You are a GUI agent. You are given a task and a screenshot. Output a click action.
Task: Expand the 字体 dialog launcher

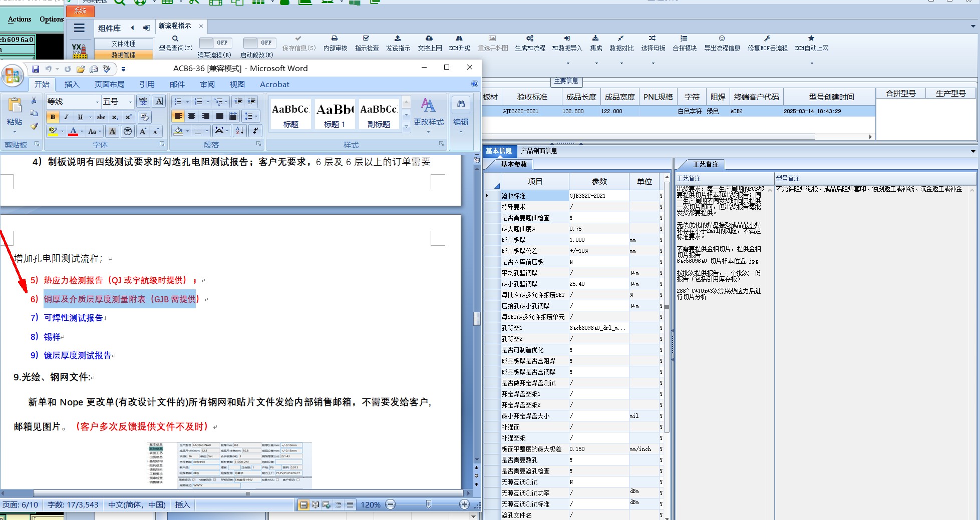tap(162, 144)
